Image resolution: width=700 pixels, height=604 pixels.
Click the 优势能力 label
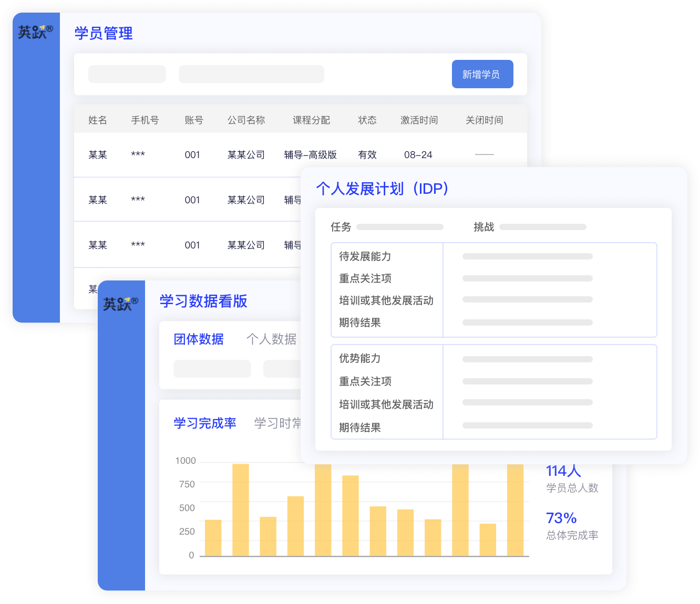tap(360, 358)
